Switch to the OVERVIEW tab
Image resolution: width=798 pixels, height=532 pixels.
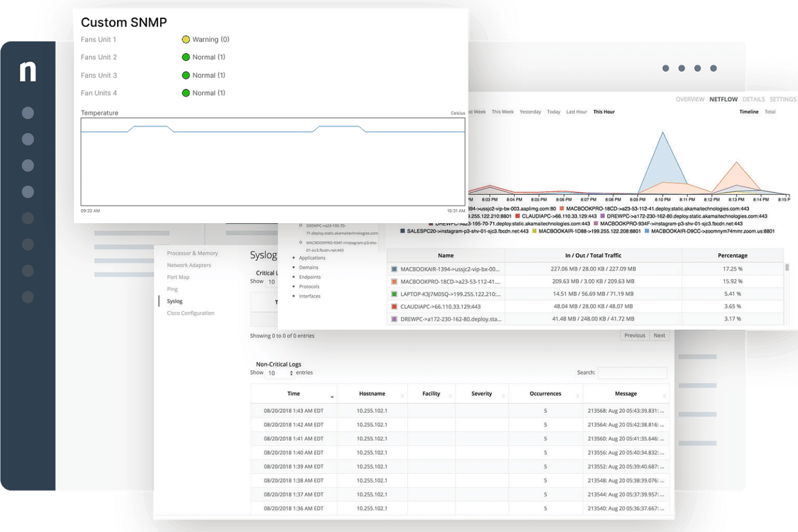tap(690, 100)
